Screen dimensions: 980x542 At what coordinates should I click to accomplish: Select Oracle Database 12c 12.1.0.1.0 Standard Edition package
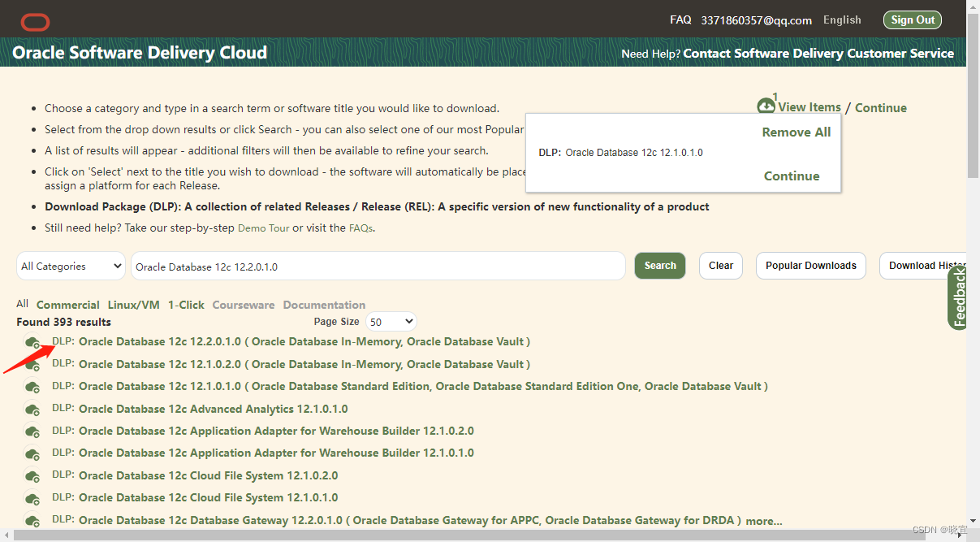[423, 386]
